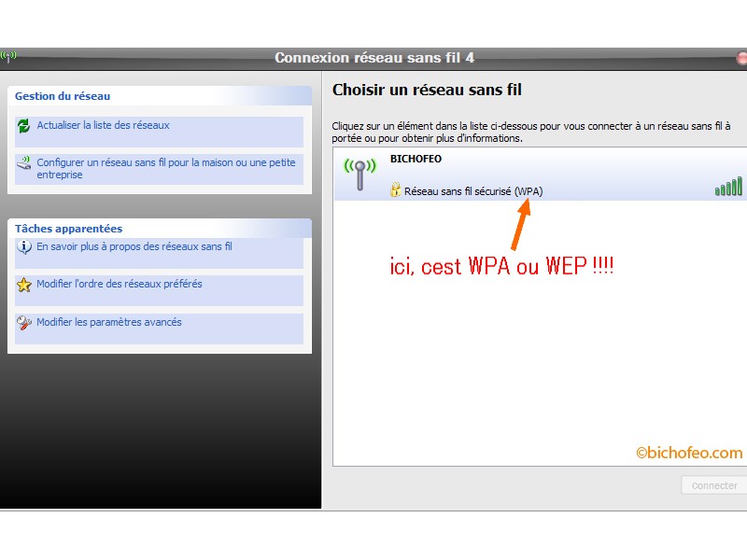Click the padlock icon on secured network
Screen dimensions: 747x560
point(396,190)
